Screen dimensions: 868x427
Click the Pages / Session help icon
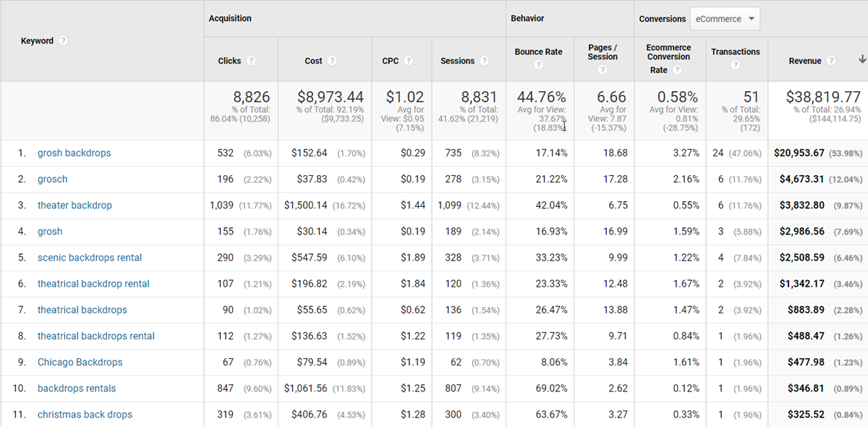pos(603,70)
